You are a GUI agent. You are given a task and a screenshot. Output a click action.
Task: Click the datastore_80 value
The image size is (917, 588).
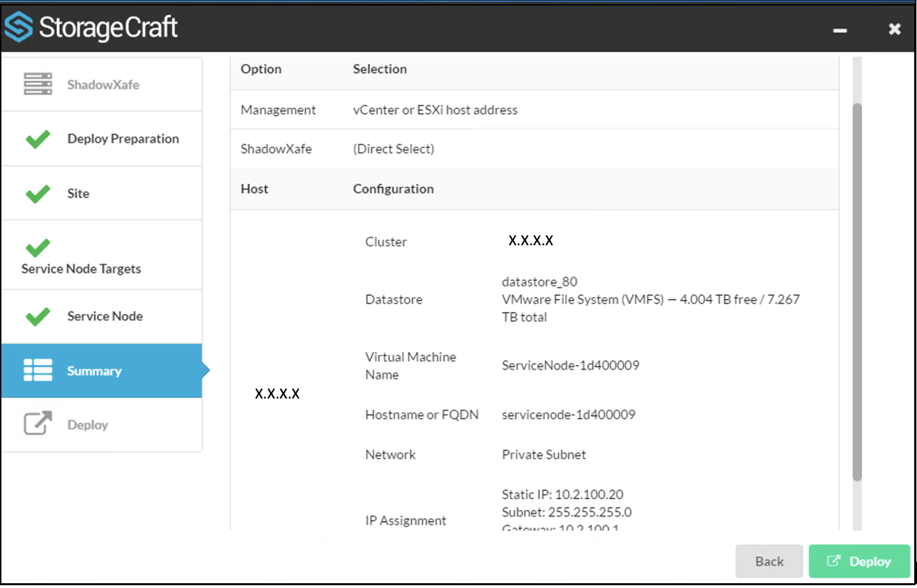click(x=539, y=282)
